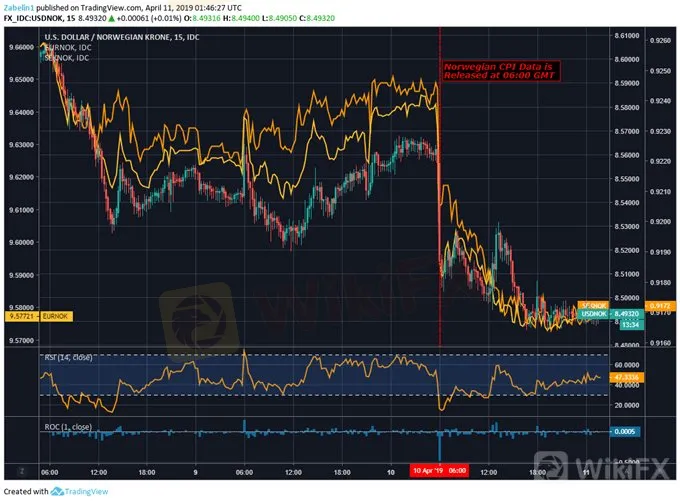The width and height of the screenshot is (680, 502).
Task: Click the 9.60000 level on the EURNOK scale
Action: (22, 242)
